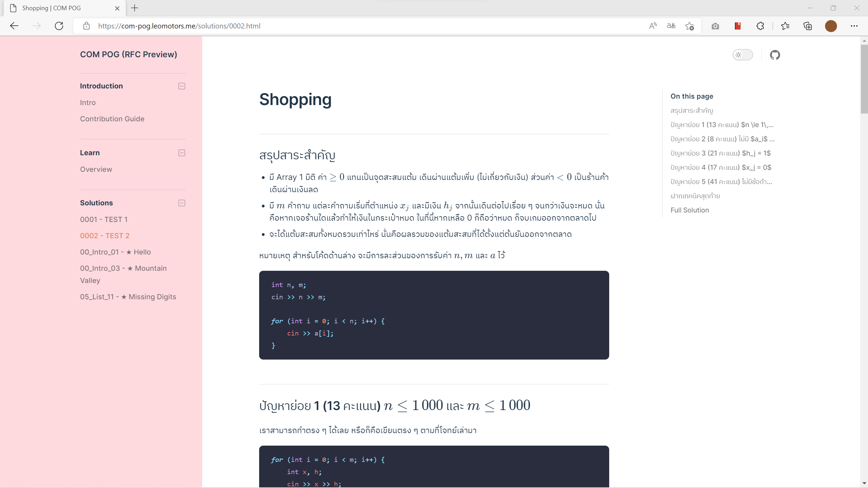
Task: Open the Collections panel icon
Action: pyautogui.click(x=807, y=26)
